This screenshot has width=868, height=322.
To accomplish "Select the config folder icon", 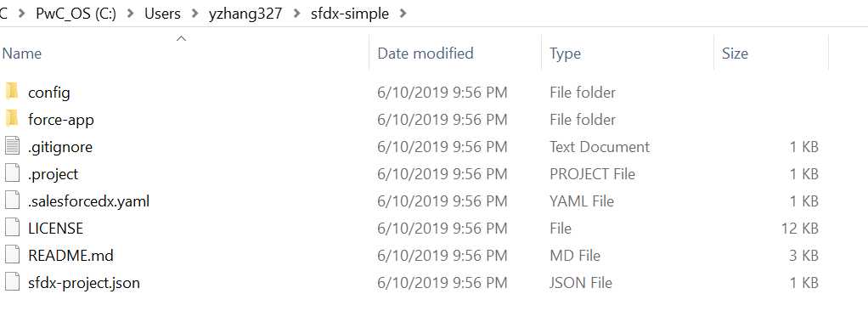I will click(x=12, y=92).
